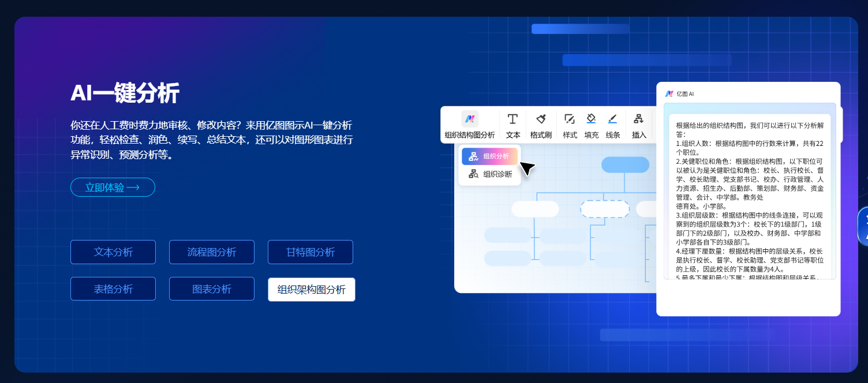The width and height of the screenshot is (868, 383).
Task: Enable the 表格分析 analysis option
Action: (113, 288)
